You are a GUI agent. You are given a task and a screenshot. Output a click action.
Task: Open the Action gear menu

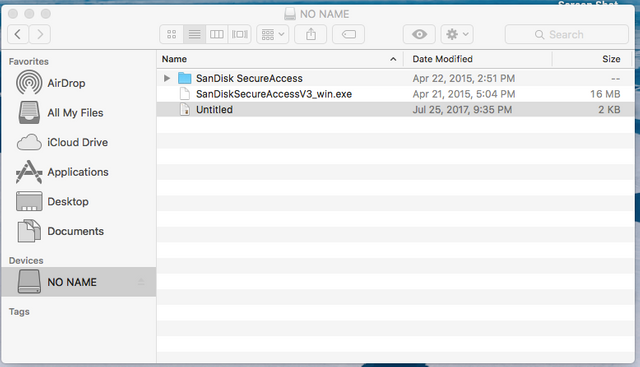click(x=457, y=34)
